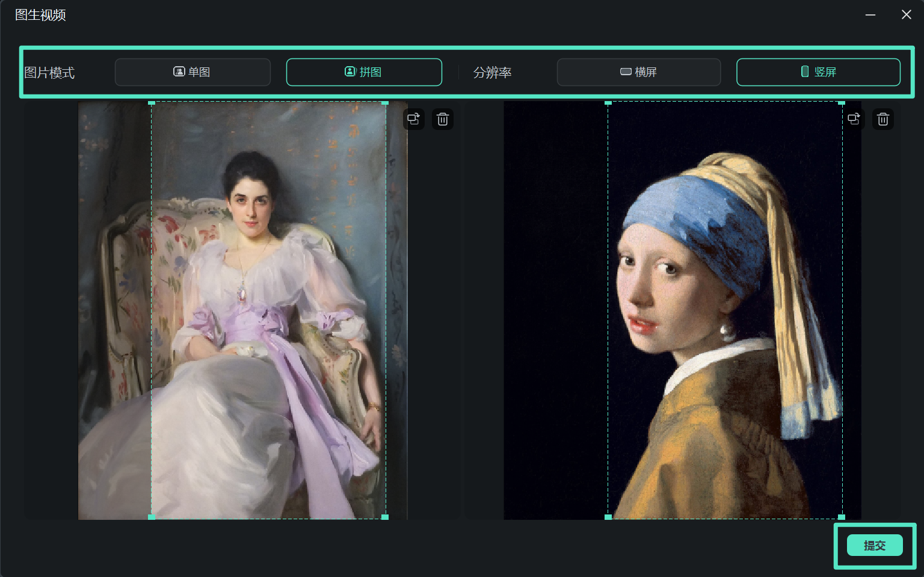Image resolution: width=924 pixels, height=577 pixels.
Task: Click bottom-right crop handle on left image
Action: [385, 517]
